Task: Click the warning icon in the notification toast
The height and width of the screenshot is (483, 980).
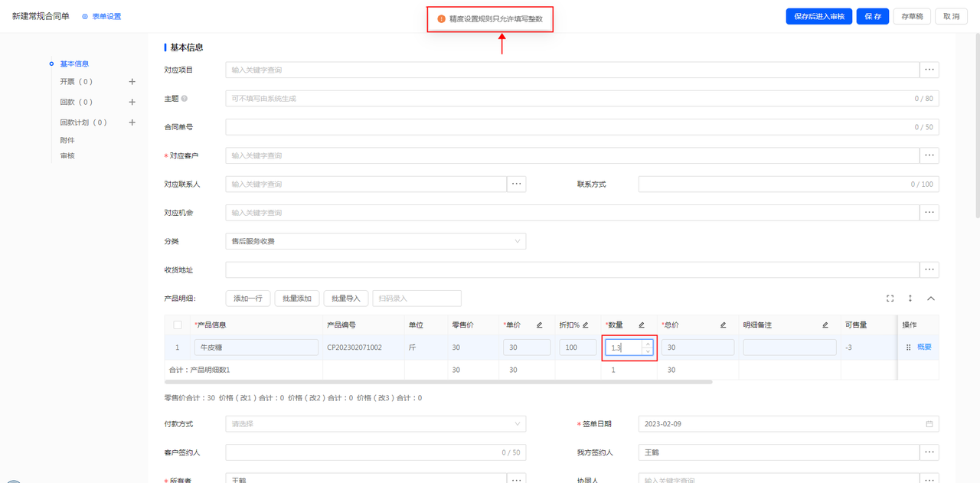Action: pyautogui.click(x=441, y=18)
